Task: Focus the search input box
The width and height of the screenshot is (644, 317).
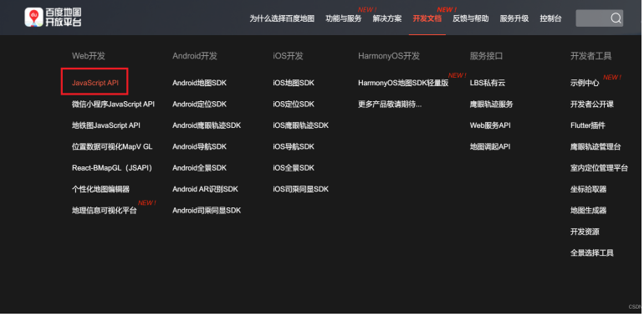Action: (x=599, y=18)
